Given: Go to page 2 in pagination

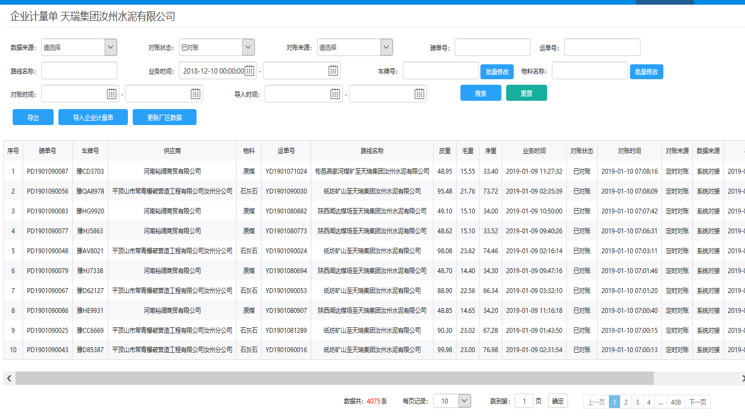Looking at the screenshot, I should [626, 402].
